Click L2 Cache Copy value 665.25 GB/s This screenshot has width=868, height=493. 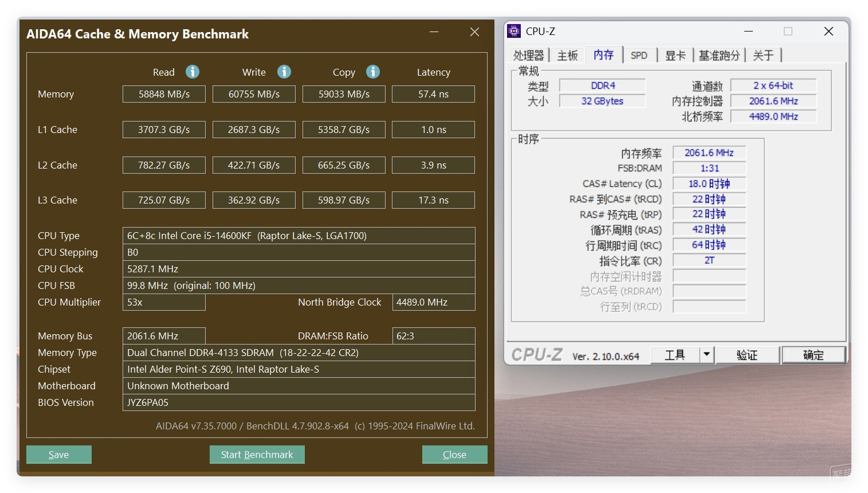[x=344, y=165]
